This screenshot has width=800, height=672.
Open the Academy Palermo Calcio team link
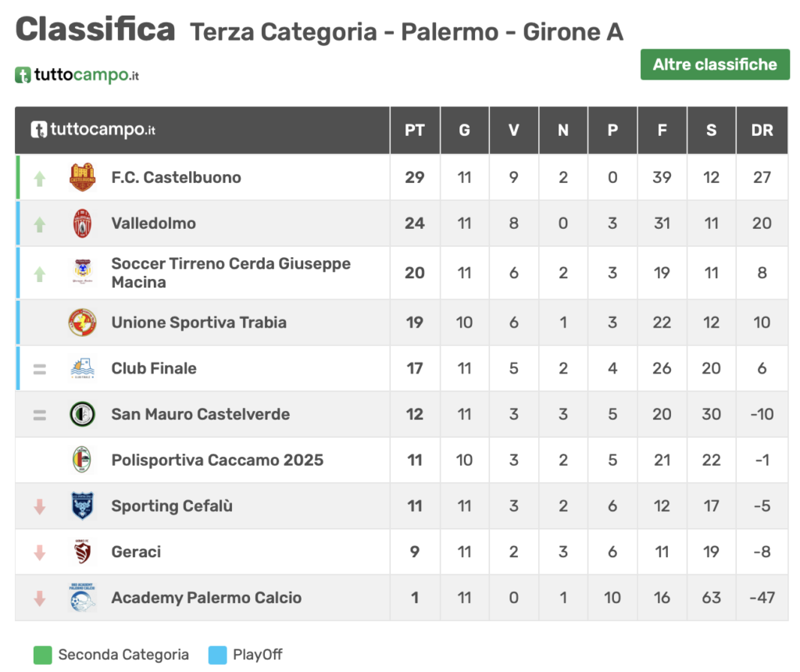[x=206, y=598]
